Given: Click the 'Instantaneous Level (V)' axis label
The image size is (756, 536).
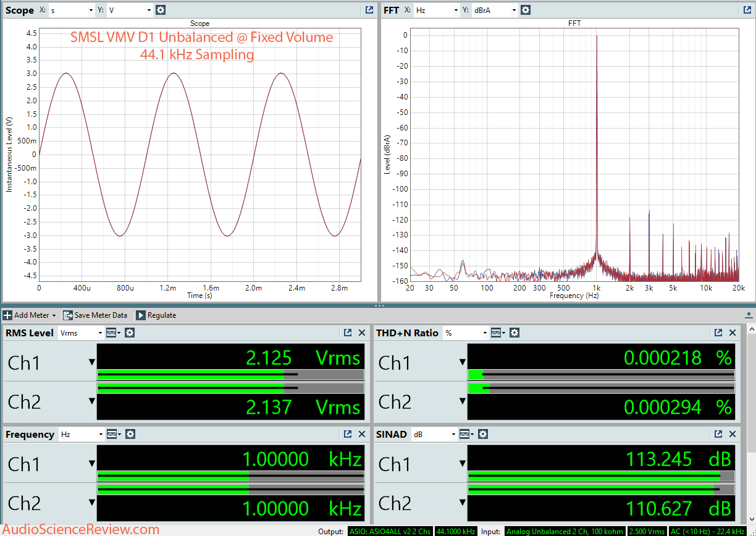Looking at the screenshot, I should pyautogui.click(x=9, y=155).
